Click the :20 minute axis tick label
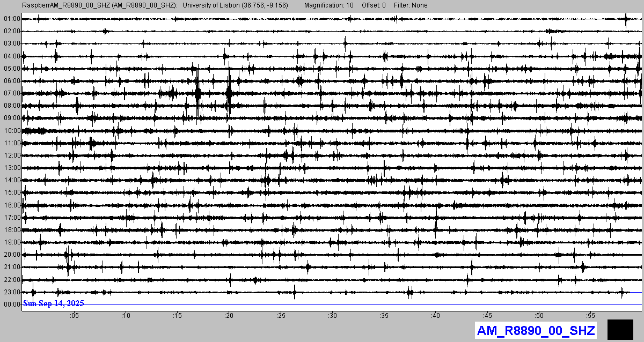Image resolution: width=644 pixels, height=342 pixels. [x=229, y=316]
